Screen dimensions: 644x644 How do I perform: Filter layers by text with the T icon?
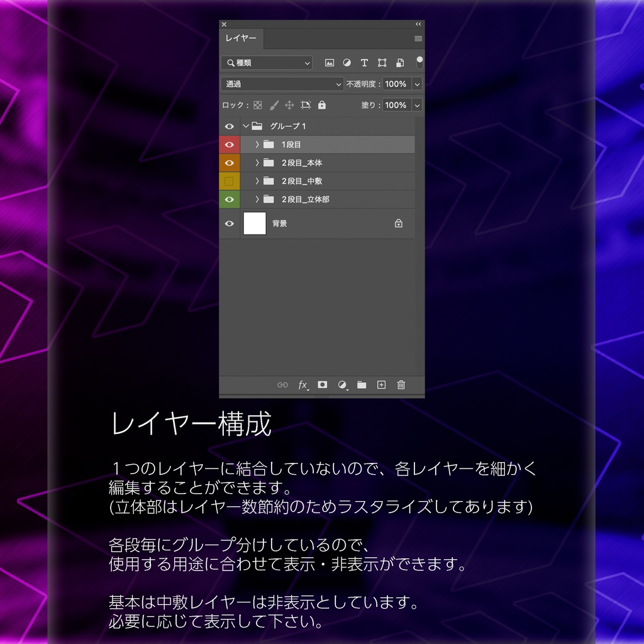(364, 63)
